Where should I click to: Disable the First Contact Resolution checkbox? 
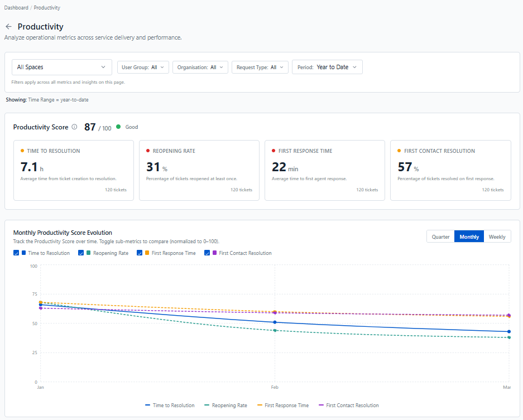(207, 253)
